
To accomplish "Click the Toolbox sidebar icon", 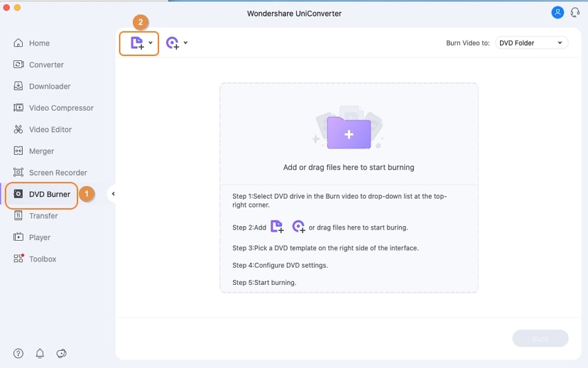I will (19, 258).
